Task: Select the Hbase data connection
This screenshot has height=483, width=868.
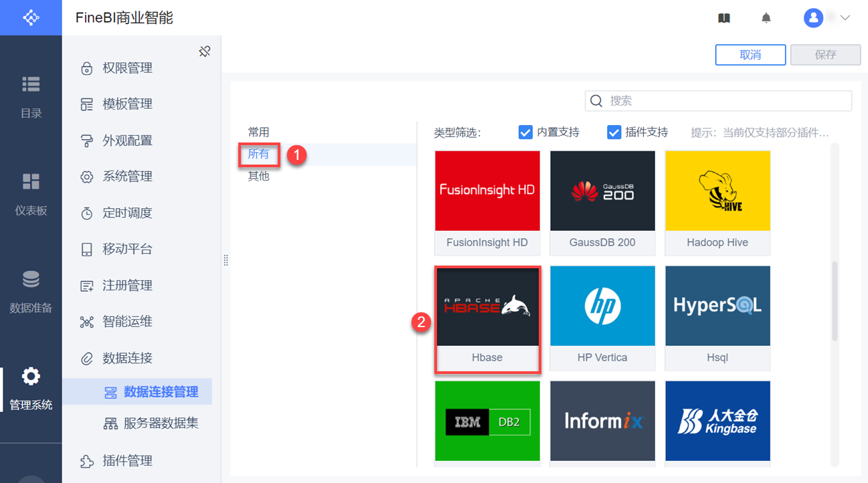Action: point(487,318)
